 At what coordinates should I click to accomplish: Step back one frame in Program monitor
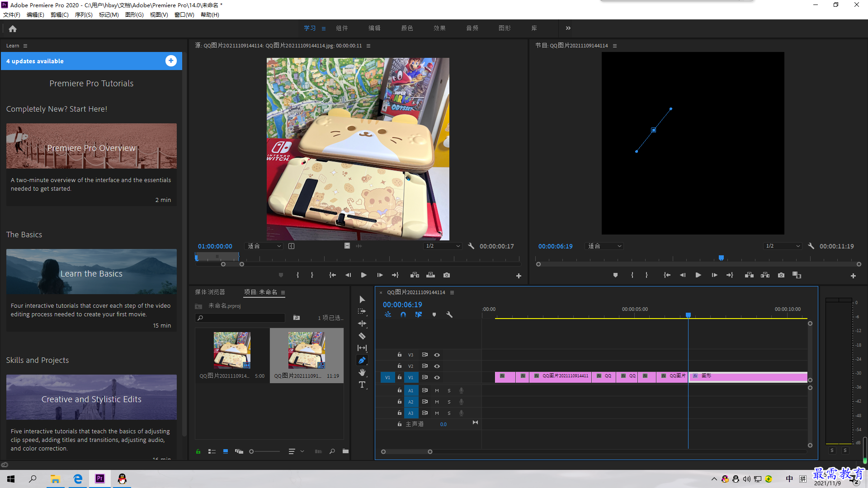tap(682, 275)
